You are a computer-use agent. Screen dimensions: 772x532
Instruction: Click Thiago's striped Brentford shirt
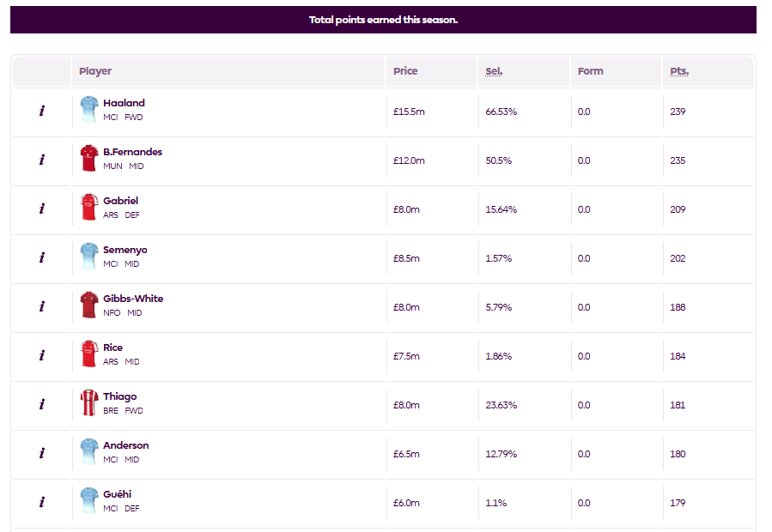coord(89,402)
